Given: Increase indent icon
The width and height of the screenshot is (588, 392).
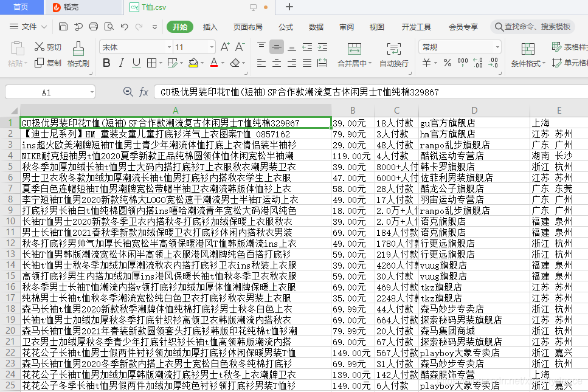Looking at the screenshot, I should [x=322, y=47].
